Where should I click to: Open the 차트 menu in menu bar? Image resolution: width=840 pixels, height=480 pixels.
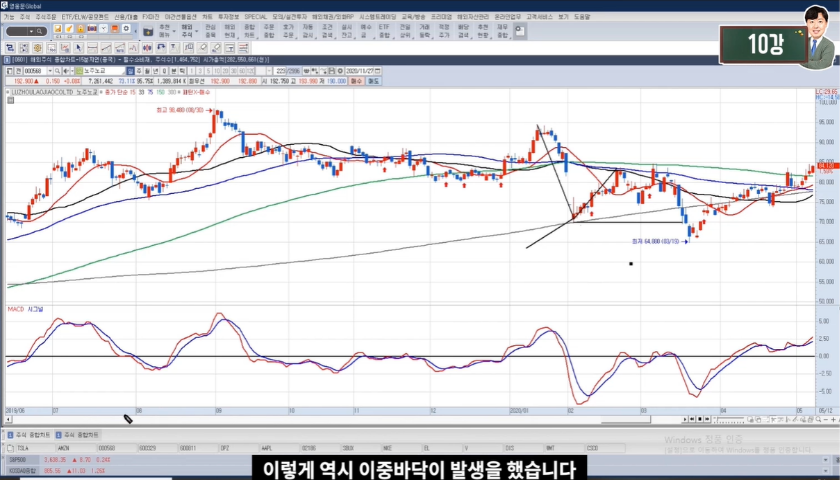click(207, 17)
